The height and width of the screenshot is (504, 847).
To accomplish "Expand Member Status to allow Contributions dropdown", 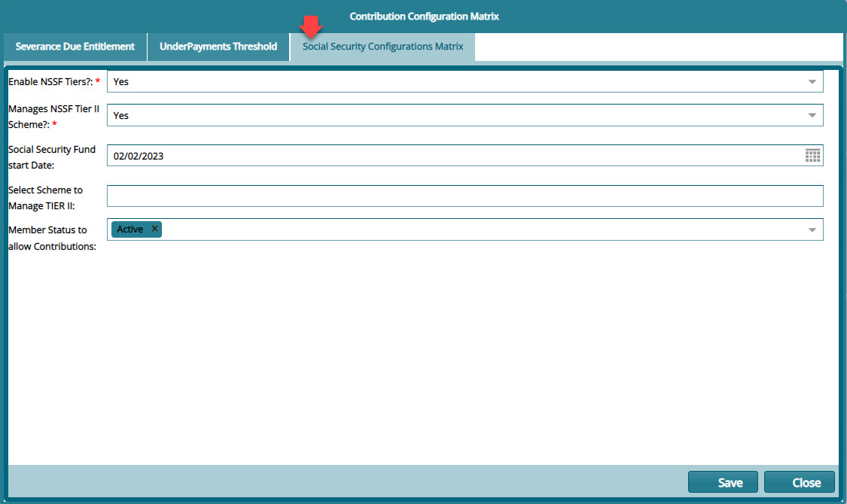I will pos(812,230).
